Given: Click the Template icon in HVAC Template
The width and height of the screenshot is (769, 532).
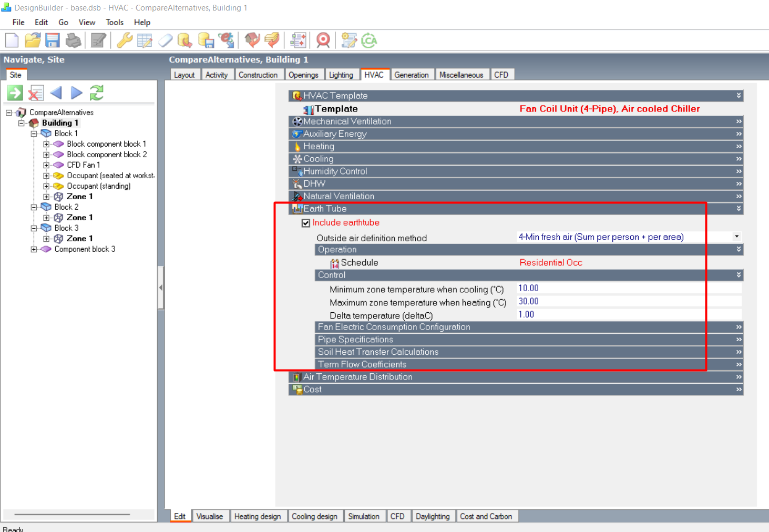Looking at the screenshot, I should click(309, 109).
